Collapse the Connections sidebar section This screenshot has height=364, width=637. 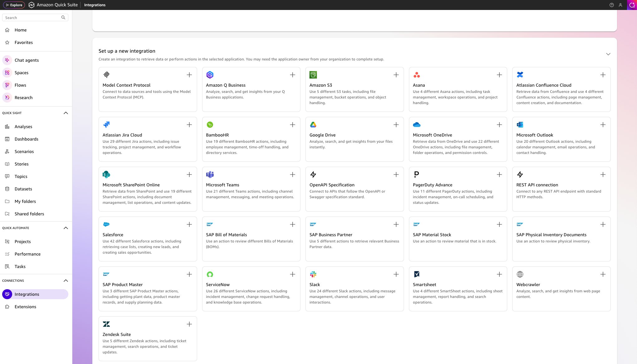66,280
